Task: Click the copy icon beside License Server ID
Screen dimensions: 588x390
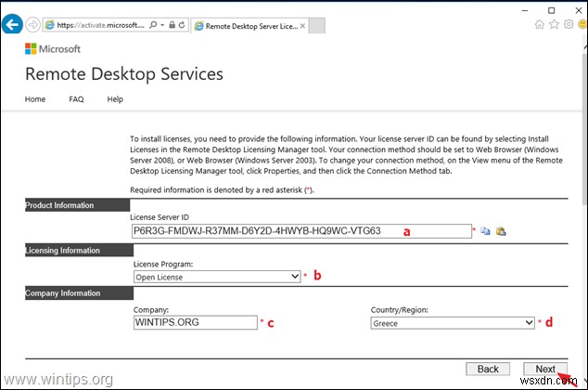Action: click(484, 231)
